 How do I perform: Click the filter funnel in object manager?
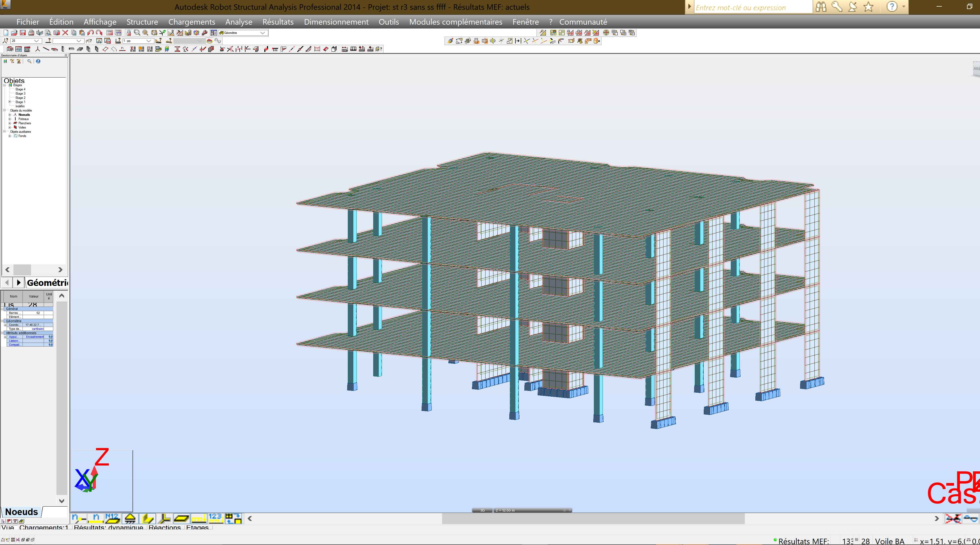click(x=12, y=61)
